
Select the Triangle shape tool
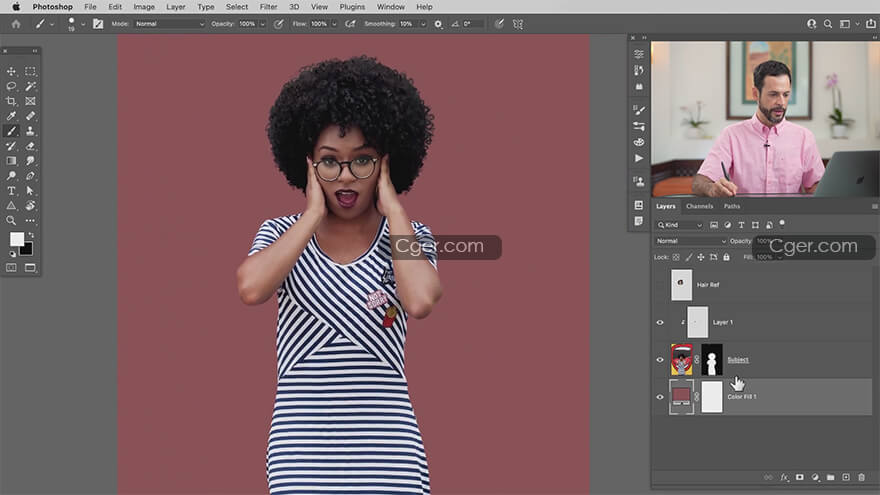tap(11, 205)
